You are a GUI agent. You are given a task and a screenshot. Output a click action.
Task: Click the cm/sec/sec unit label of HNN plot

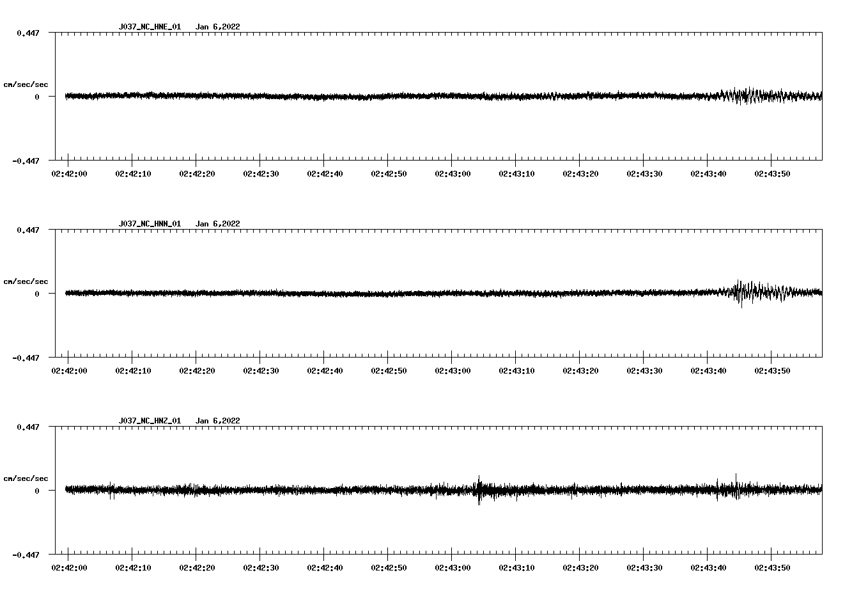[26, 281]
